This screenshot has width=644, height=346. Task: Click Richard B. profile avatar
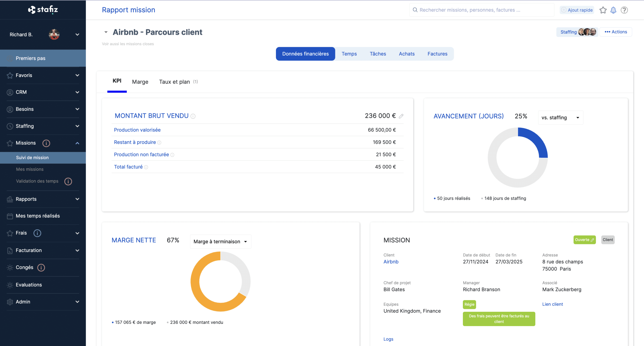[x=54, y=34]
